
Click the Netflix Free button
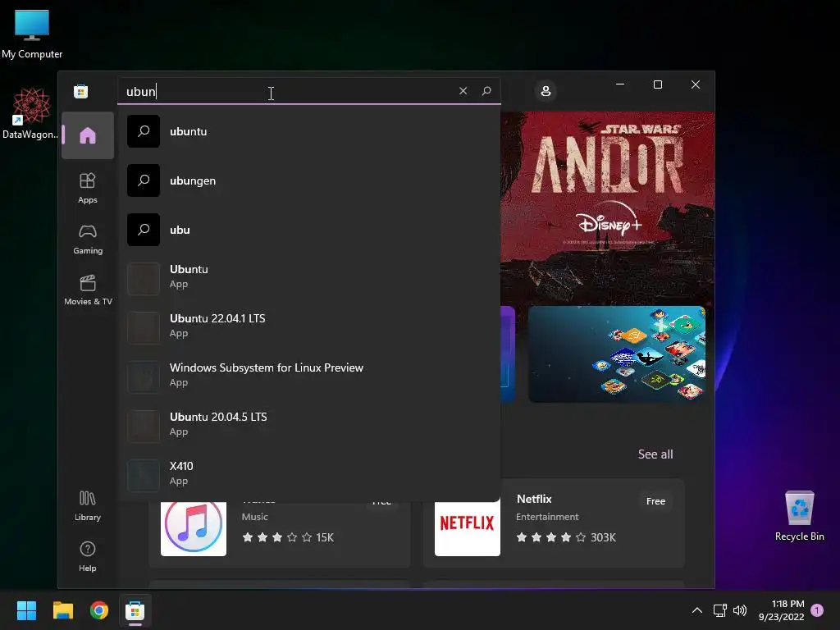point(655,501)
